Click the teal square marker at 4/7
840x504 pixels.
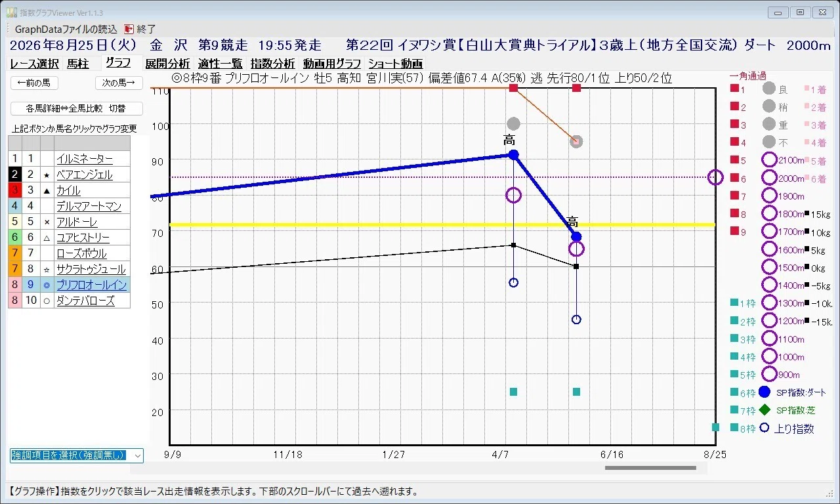click(x=514, y=392)
